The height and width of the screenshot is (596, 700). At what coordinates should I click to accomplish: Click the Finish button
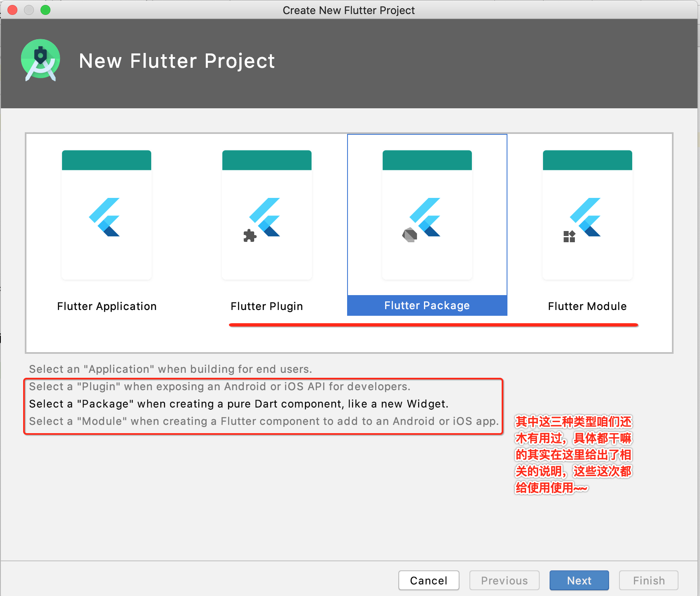tap(648, 580)
